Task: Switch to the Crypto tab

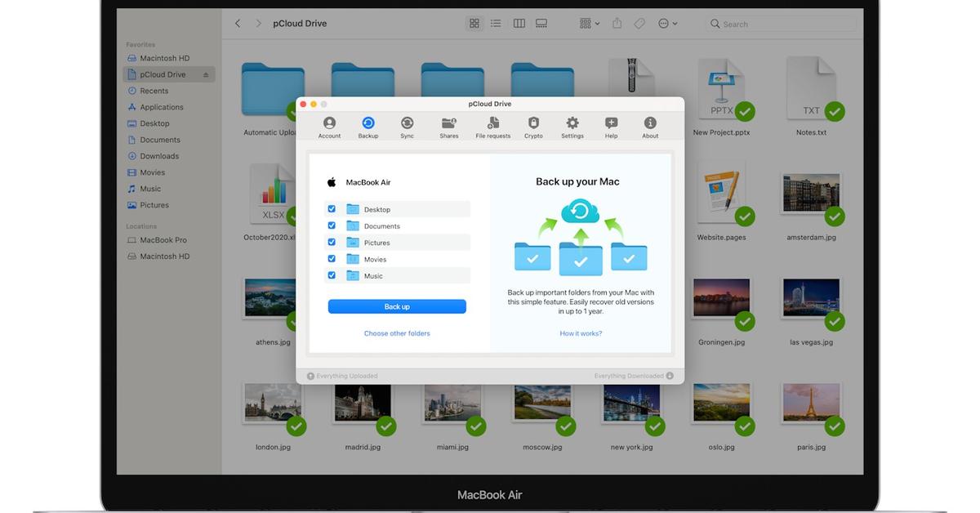Action: [x=533, y=127]
